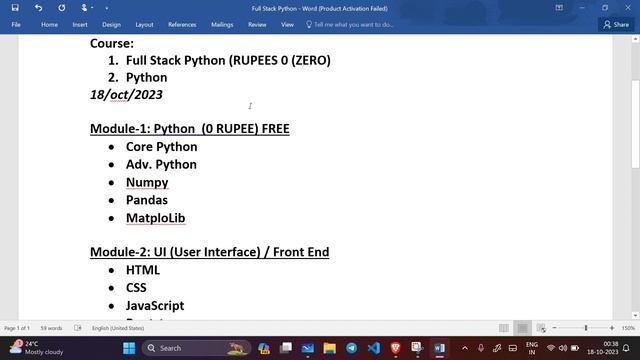This screenshot has width=640, height=360.
Task: Open the Design tab
Action: pyautogui.click(x=111, y=24)
